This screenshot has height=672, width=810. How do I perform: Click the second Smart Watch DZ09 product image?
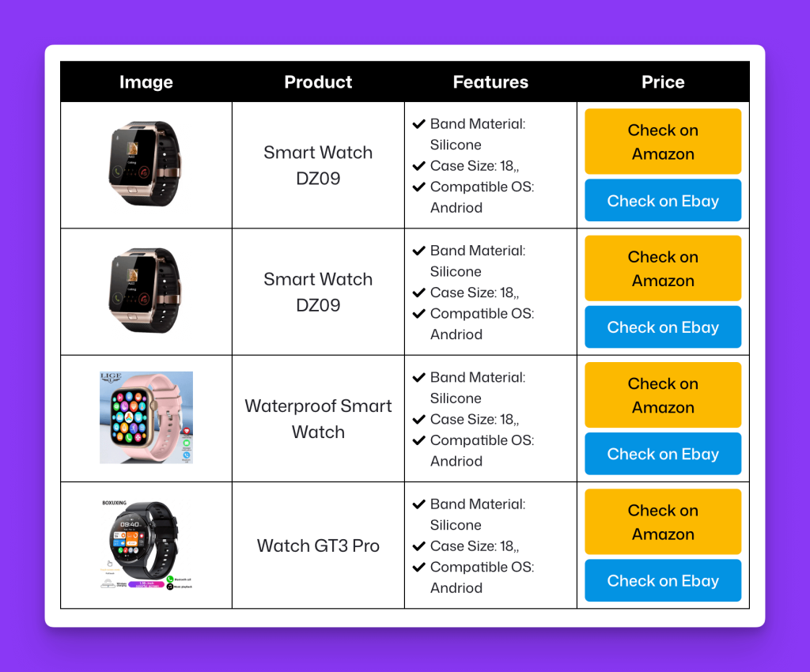pyautogui.click(x=146, y=291)
